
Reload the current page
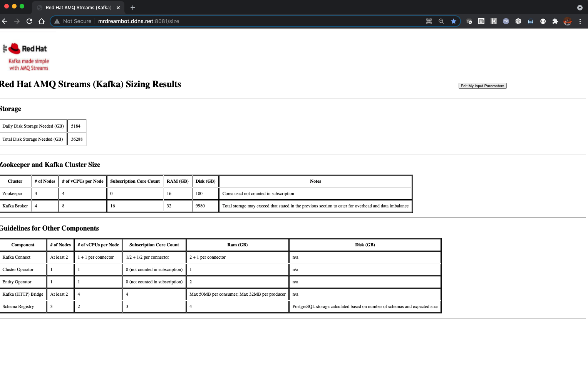click(x=29, y=21)
